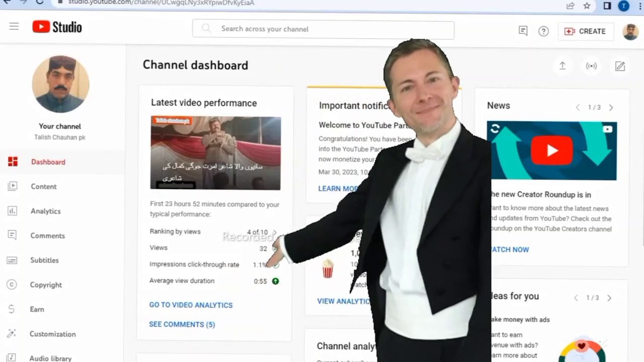Open the channel profile picture in sidebar
The width and height of the screenshot is (644, 362).
[x=60, y=84]
